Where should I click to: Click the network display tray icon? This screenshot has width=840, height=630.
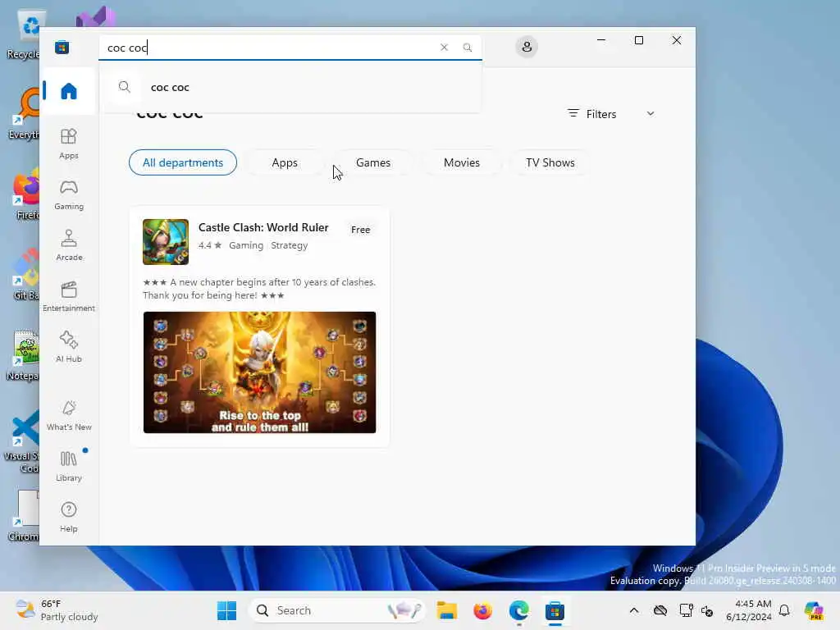(x=686, y=610)
